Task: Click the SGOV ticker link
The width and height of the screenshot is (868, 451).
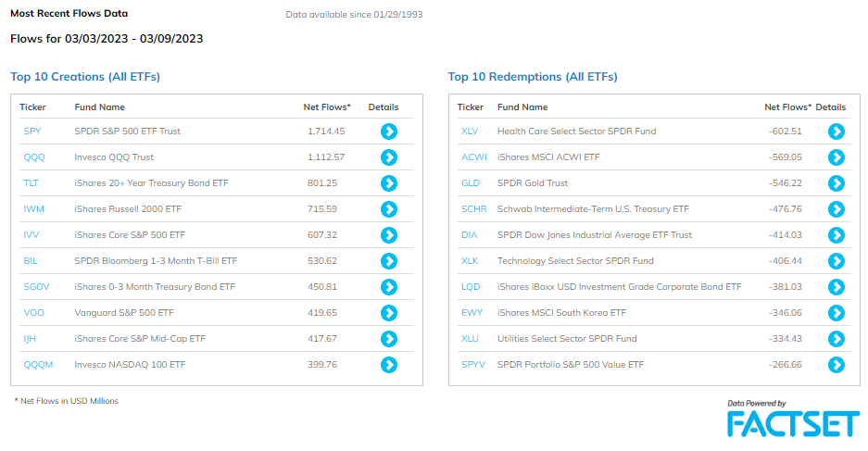Action: click(36, 287)
